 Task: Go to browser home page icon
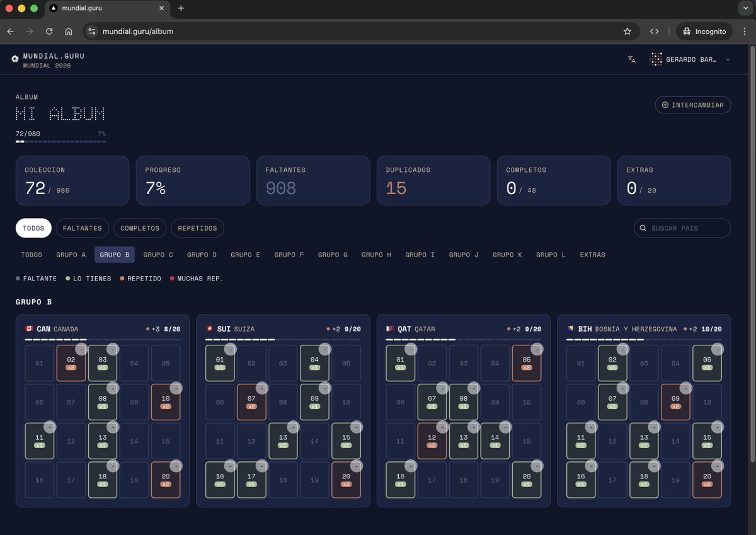pyautogui.click(x=69, y=32)
